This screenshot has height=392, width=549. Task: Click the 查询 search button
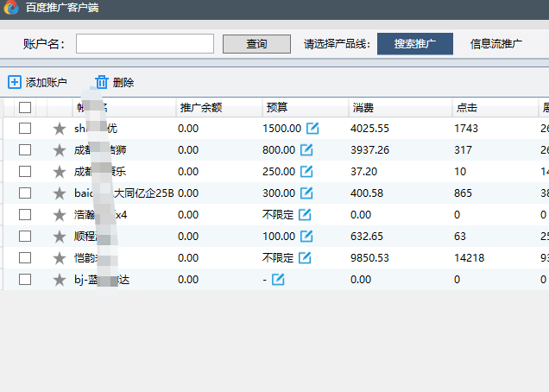tap(256, 44)
